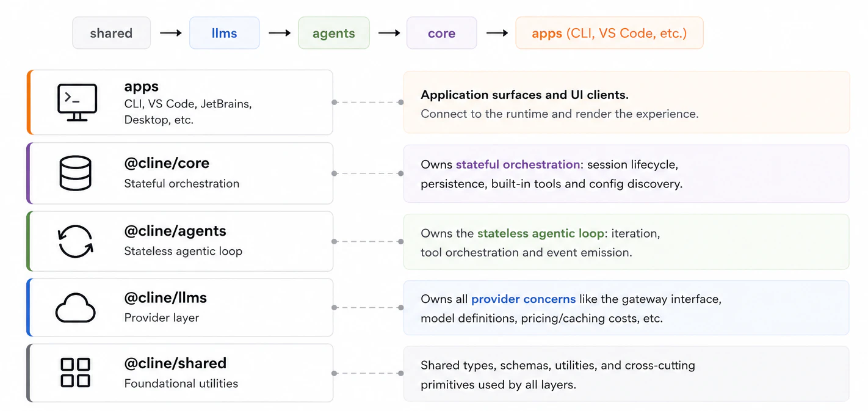Click the 'Stateless agentic loop' subtitle under @cline/agents
The width and height of the screenshot is (868, 411).
[183, 251]
